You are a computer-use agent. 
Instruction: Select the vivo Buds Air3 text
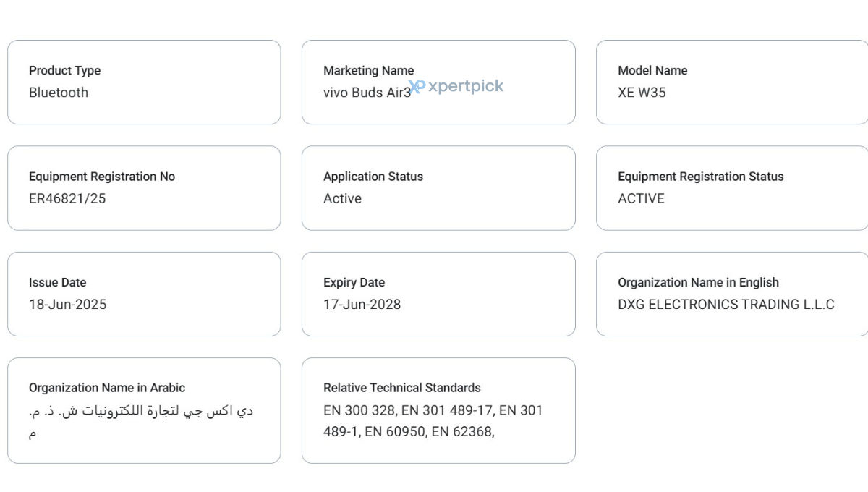click(x=367, y=93)
